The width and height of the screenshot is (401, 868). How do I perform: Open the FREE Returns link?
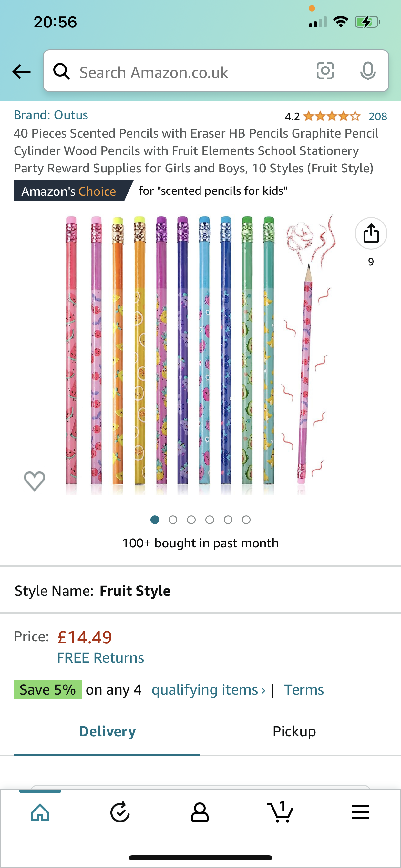pyautogui.click(x=100, y=658)
